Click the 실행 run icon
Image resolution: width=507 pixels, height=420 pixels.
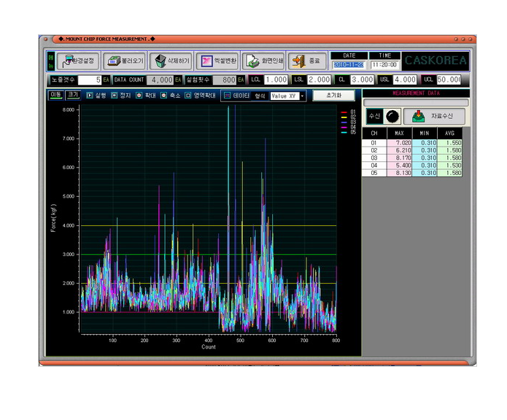click(90, 96)
